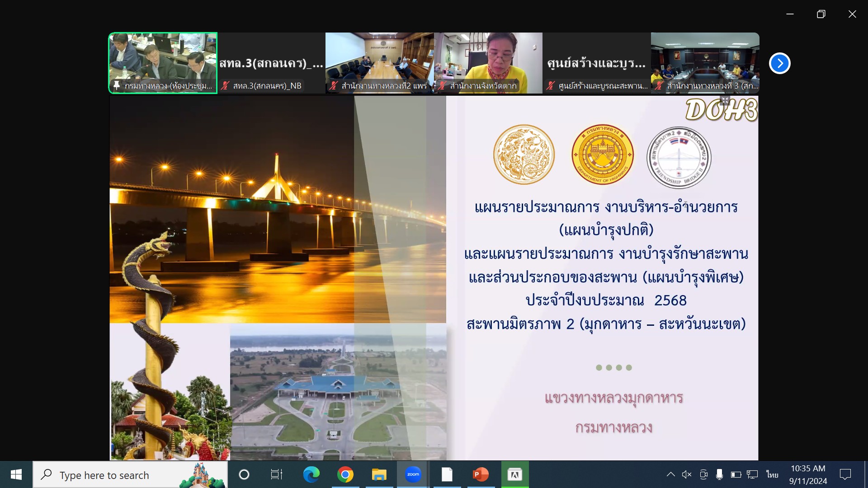The image size is (868, 488).
Task: Open PowerPoint from taskbar
Action: [x=481, y=474]
